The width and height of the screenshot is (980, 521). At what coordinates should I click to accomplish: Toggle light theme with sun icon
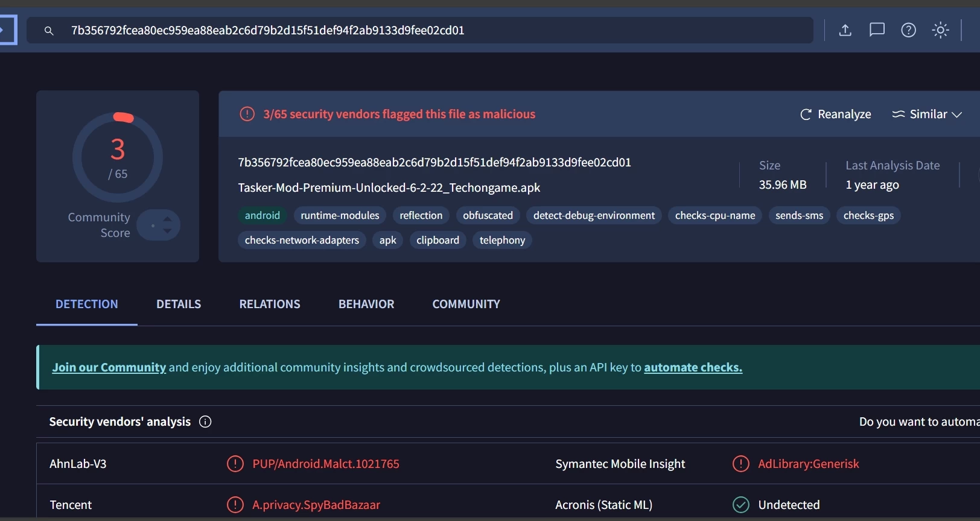940,30
